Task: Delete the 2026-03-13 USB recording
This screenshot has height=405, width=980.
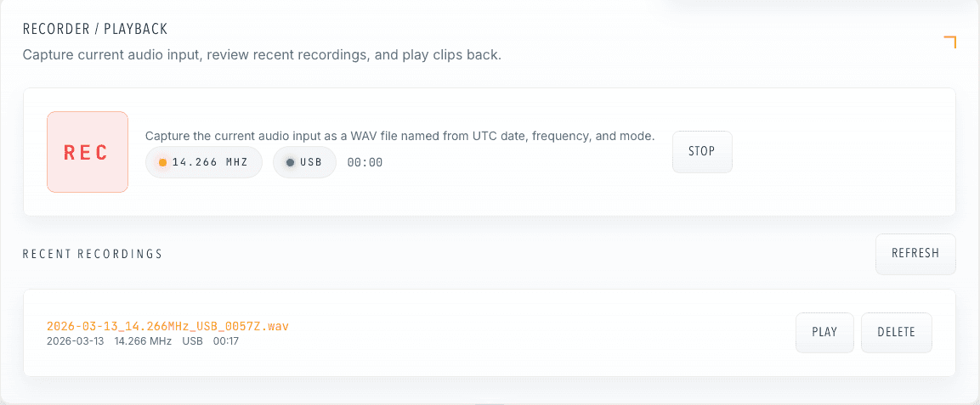Action: pos(896,332)
